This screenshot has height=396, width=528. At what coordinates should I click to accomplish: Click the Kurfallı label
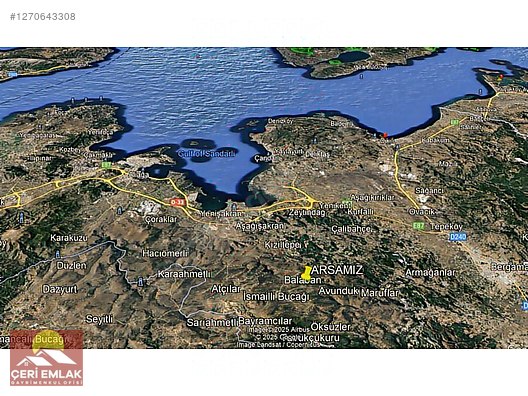[360, 212]
